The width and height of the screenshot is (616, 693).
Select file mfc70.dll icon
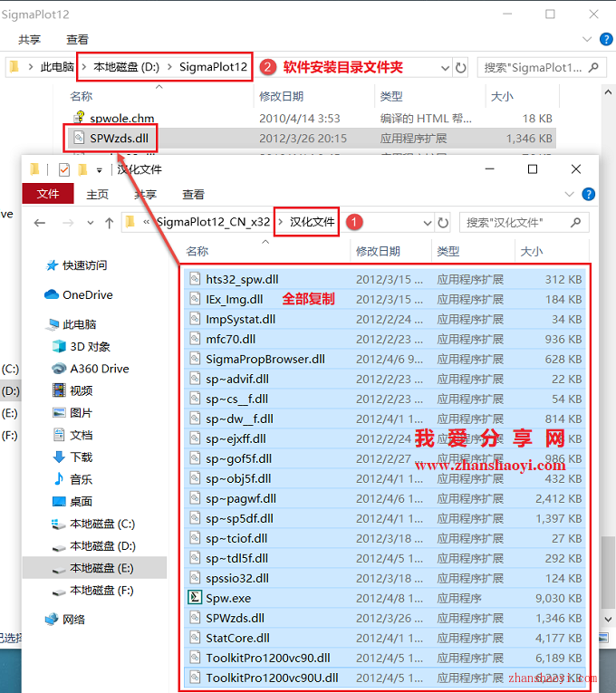[x=195, y=339]
